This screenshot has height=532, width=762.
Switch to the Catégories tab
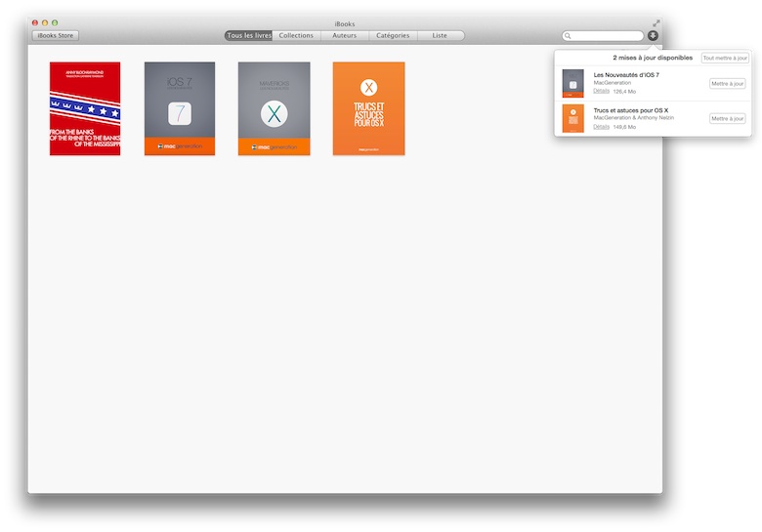tap(393, 35)
